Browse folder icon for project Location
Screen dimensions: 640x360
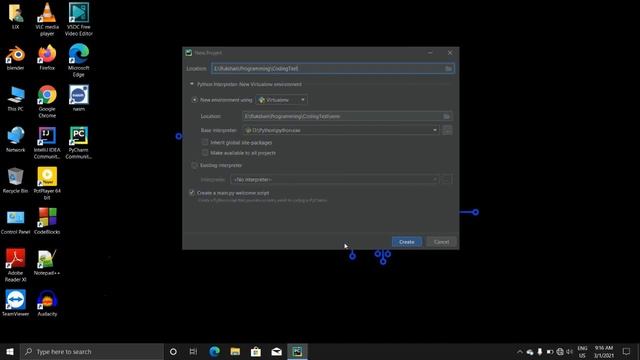coord(448,69)
